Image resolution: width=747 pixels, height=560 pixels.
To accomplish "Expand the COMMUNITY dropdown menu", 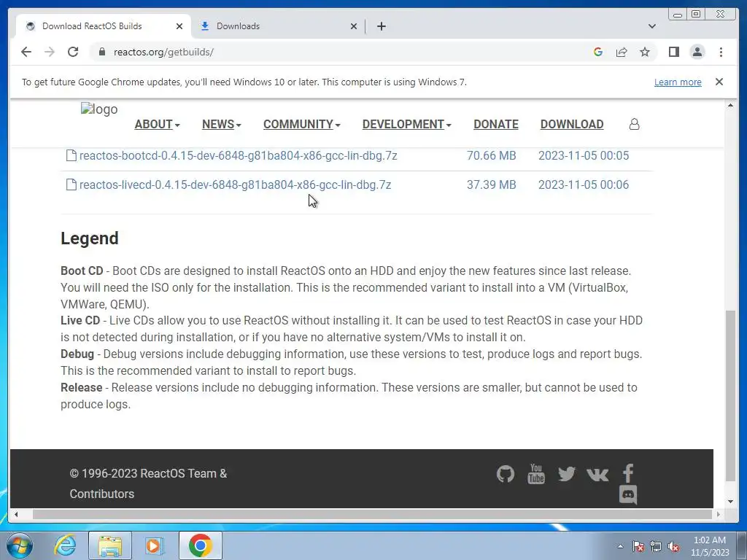I will [x=302, y=124].
